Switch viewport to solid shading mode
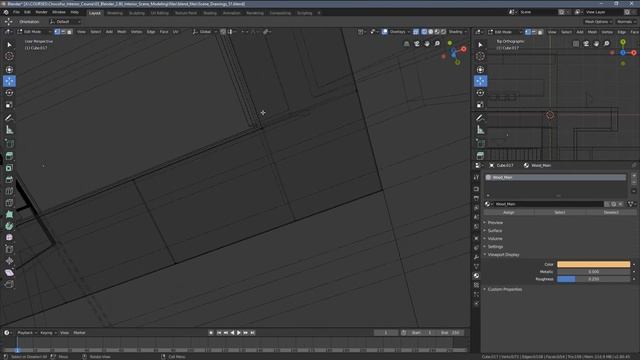Viewport: 640px width, 360px height. (431, 31)
